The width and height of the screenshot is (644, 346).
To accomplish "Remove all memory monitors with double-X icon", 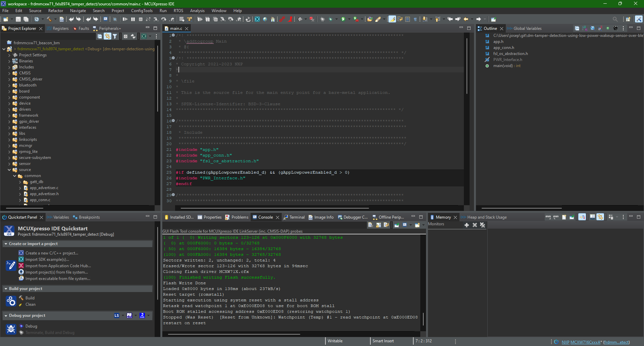I will (482, 225).
